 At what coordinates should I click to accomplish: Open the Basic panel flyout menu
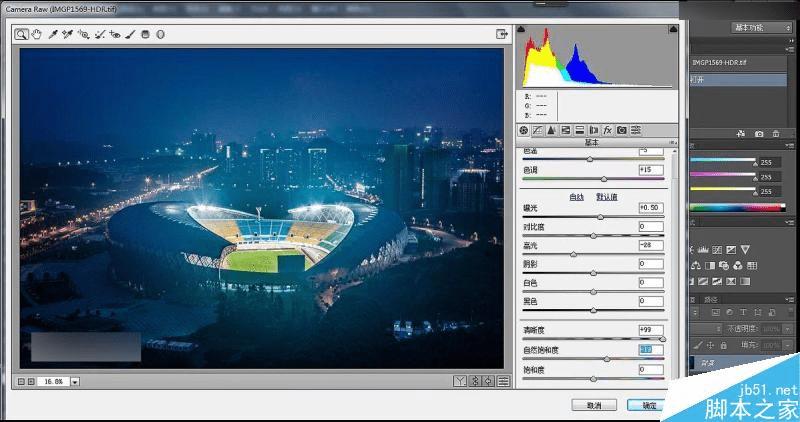pyautogui.click(x=673, y=142)
